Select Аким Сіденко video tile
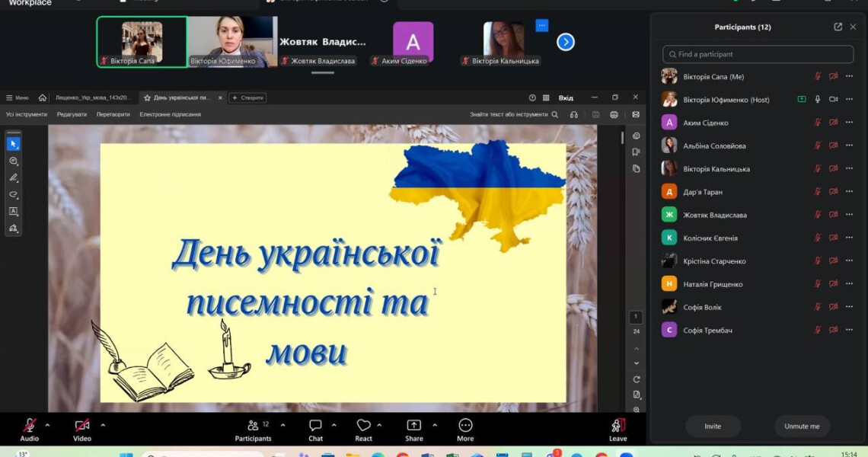The height and width of the screenshot is (457, 868). [413, 42]
